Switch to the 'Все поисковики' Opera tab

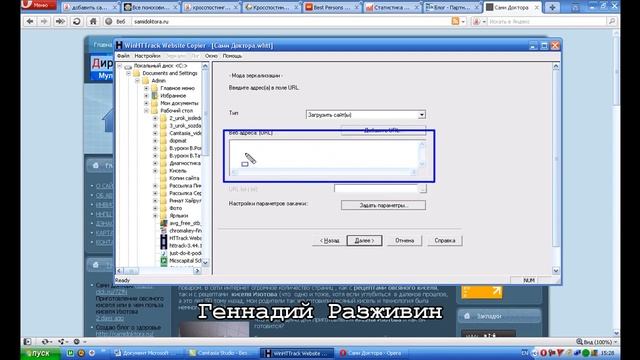point(151,7)
